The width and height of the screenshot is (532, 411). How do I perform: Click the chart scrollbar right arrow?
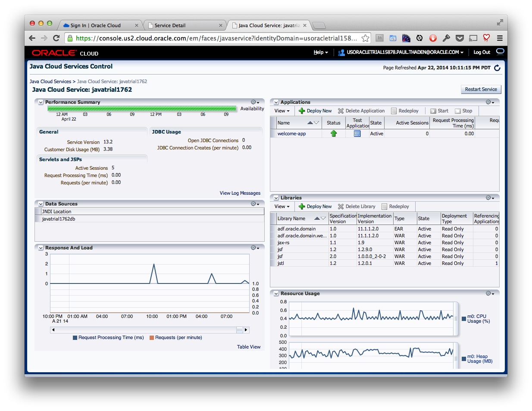[246, 330]
